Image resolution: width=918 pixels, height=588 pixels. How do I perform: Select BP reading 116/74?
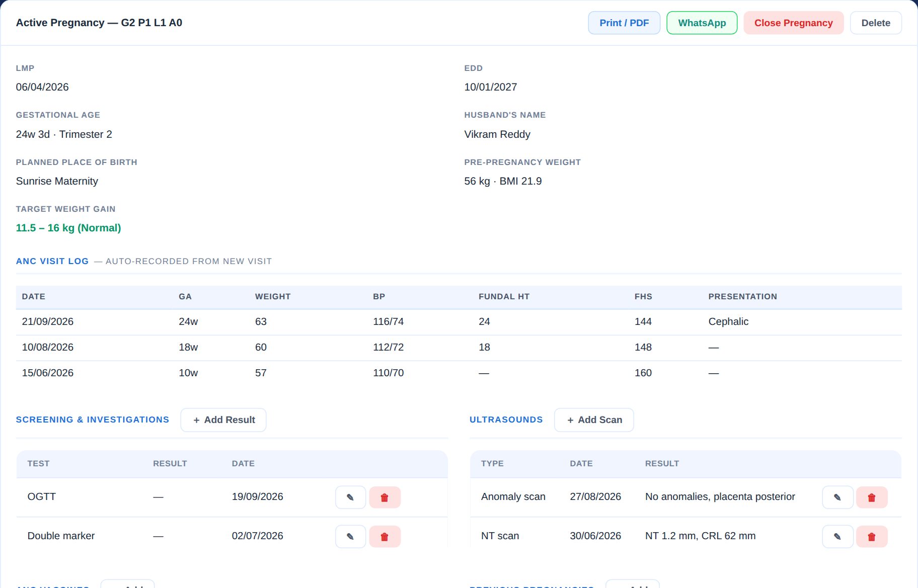click(x=388, y=321)
